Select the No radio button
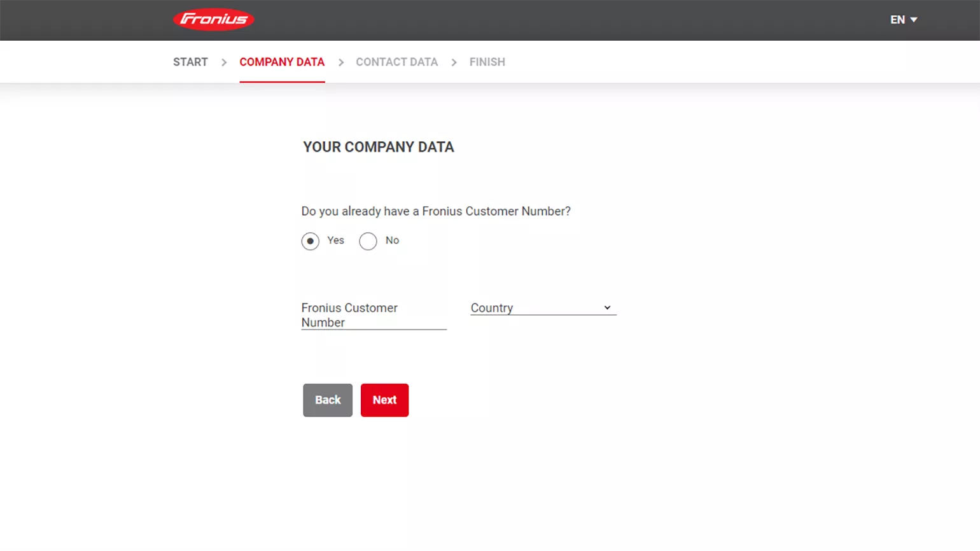Viewport: 980px width, 551px height. tap(368, 241)
